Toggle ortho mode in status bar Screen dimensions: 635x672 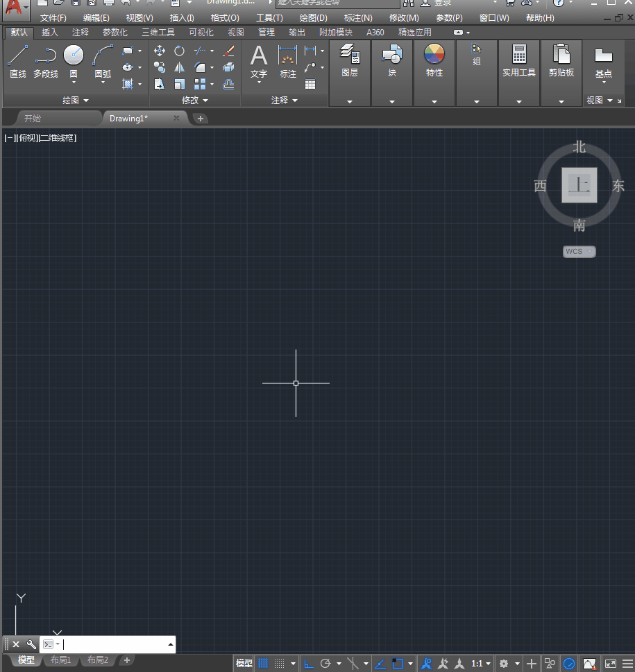[x=308, y=664]
